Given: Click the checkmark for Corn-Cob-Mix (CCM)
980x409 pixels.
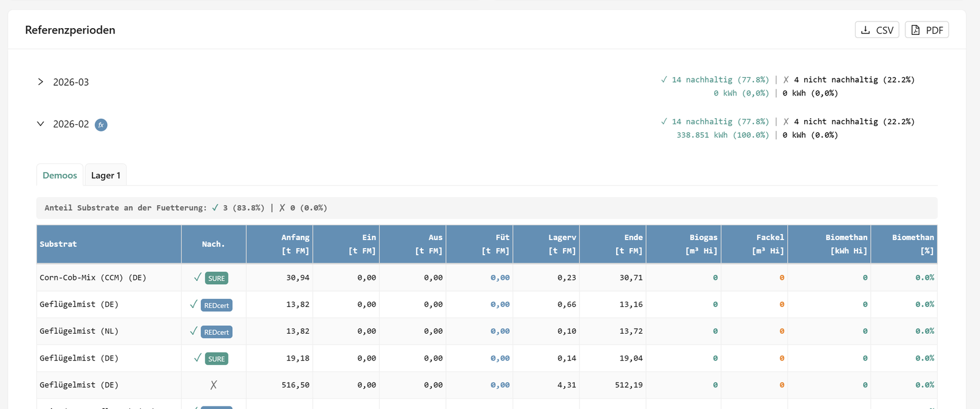Looking at the screenshot, I should [x=197, y=277].
